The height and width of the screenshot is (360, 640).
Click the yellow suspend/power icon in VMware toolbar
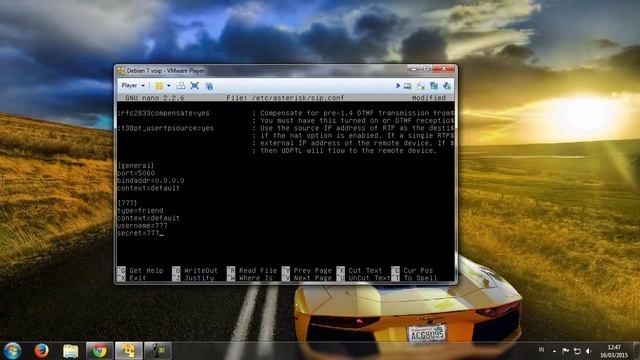point(159,86)
